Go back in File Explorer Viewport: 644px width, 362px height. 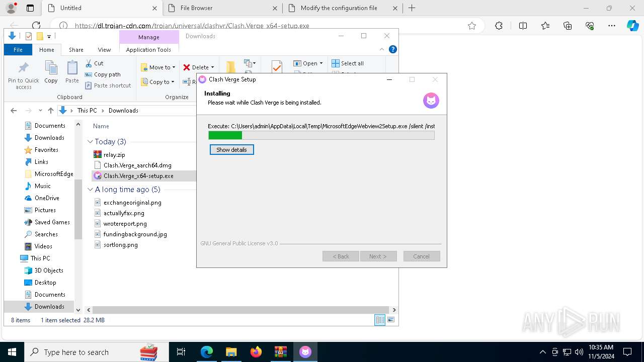[14, 111]
